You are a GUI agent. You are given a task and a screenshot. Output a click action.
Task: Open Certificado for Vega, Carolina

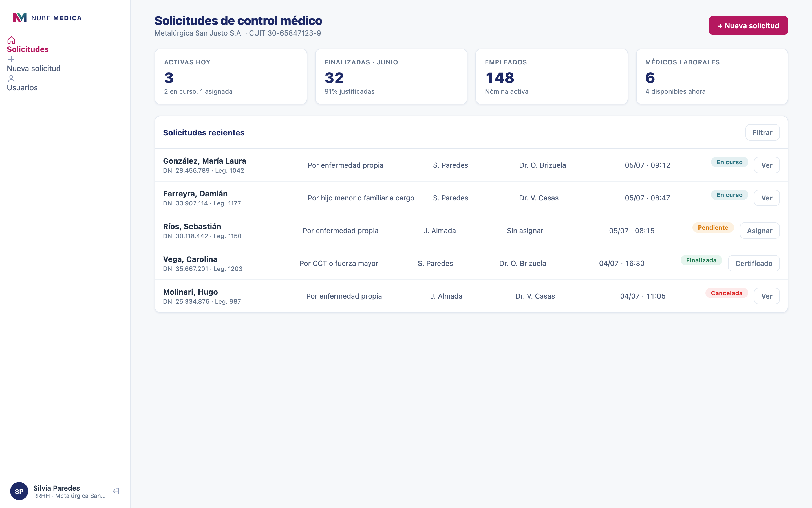click(x=754, y=263)
